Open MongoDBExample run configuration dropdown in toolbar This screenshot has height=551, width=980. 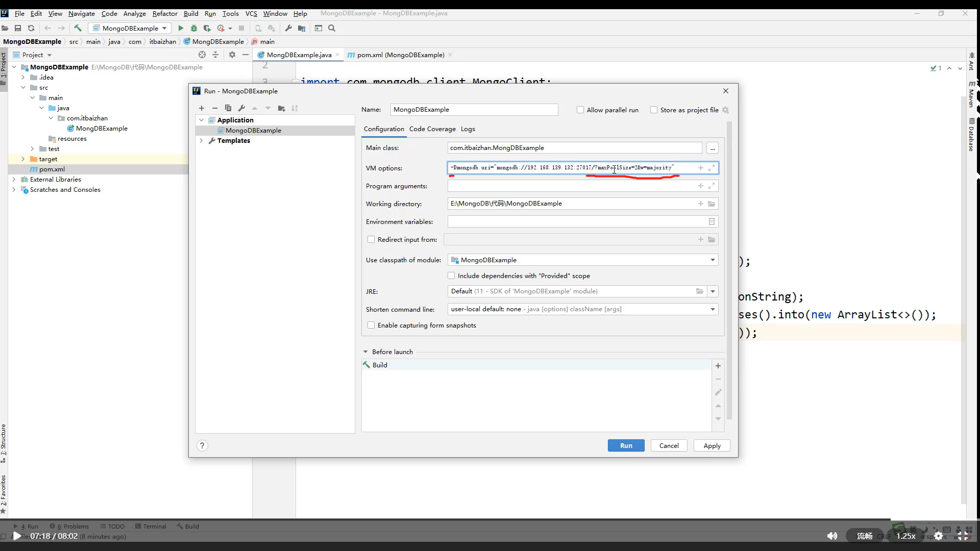tap(130, 28)
